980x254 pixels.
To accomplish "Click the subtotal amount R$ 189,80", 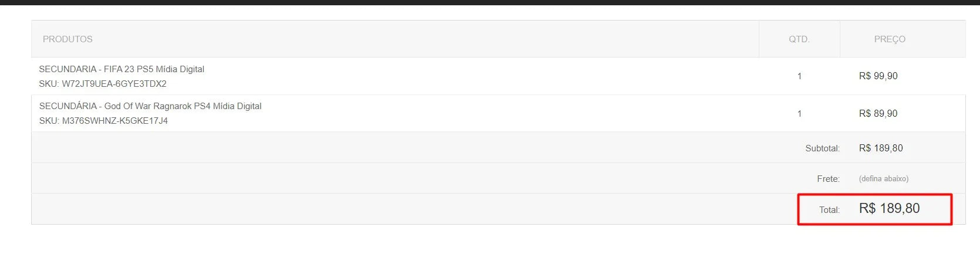I will (x=880, y=148).
